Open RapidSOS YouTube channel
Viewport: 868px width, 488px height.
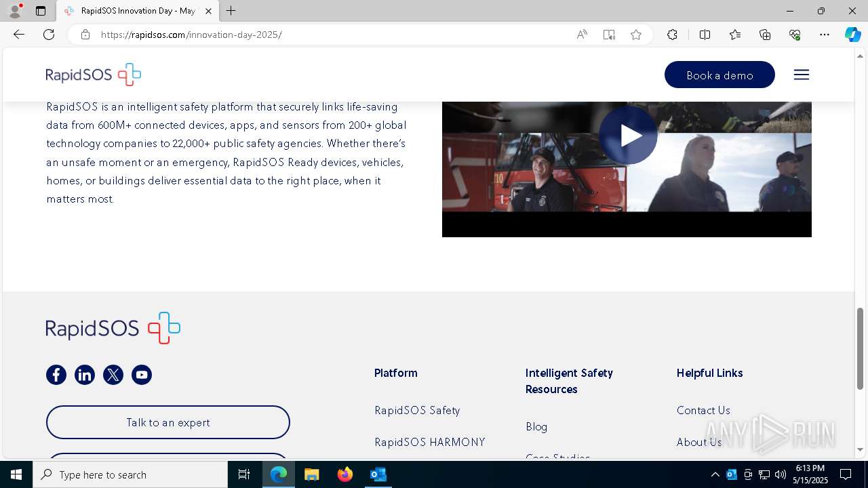[142, 375]
